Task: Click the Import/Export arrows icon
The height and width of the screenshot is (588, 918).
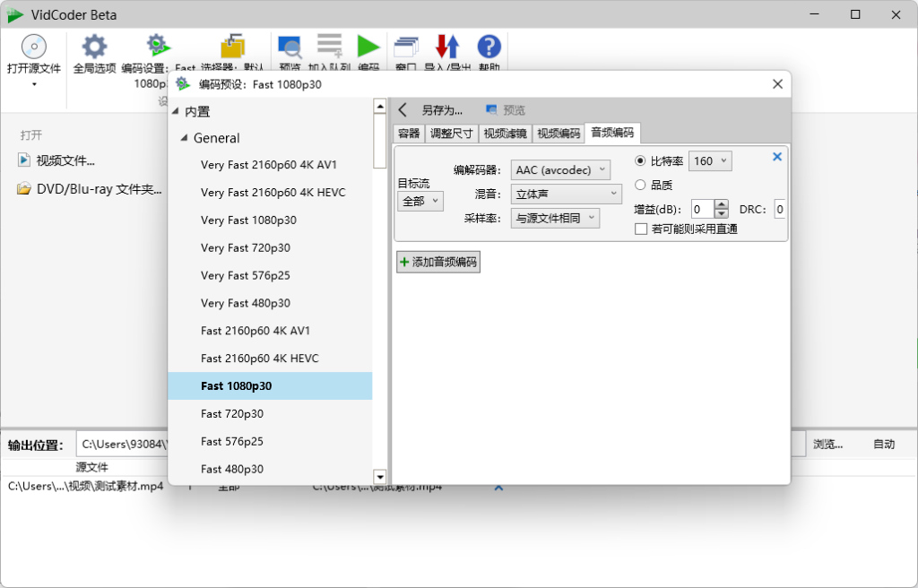Action: click(x=446, y=47)
